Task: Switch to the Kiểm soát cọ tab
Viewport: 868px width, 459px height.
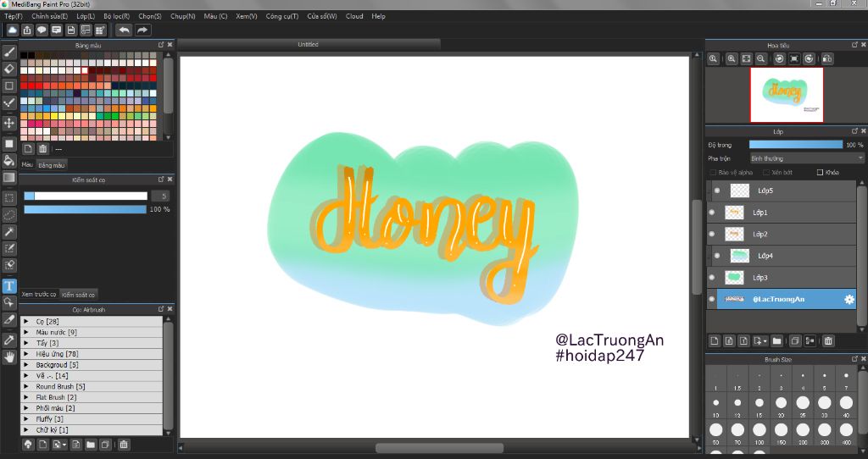Action: pyautogui.click(x=78, y=294)
